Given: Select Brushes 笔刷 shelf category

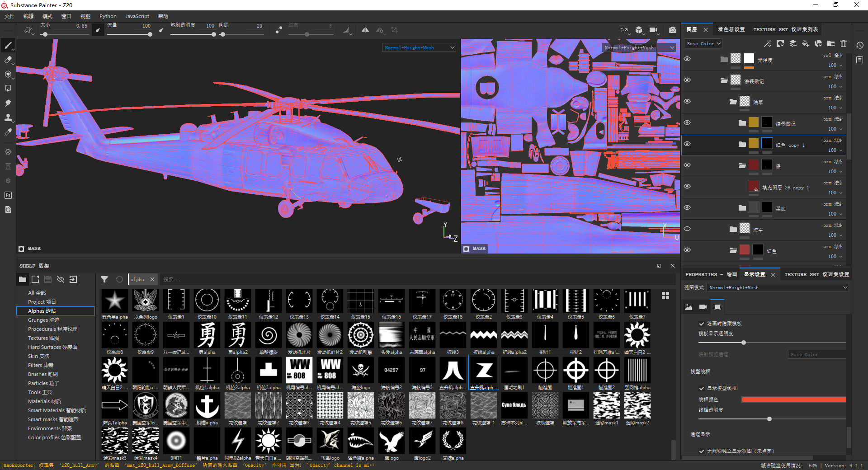Looking at the screenshot, I should point(43,374).
